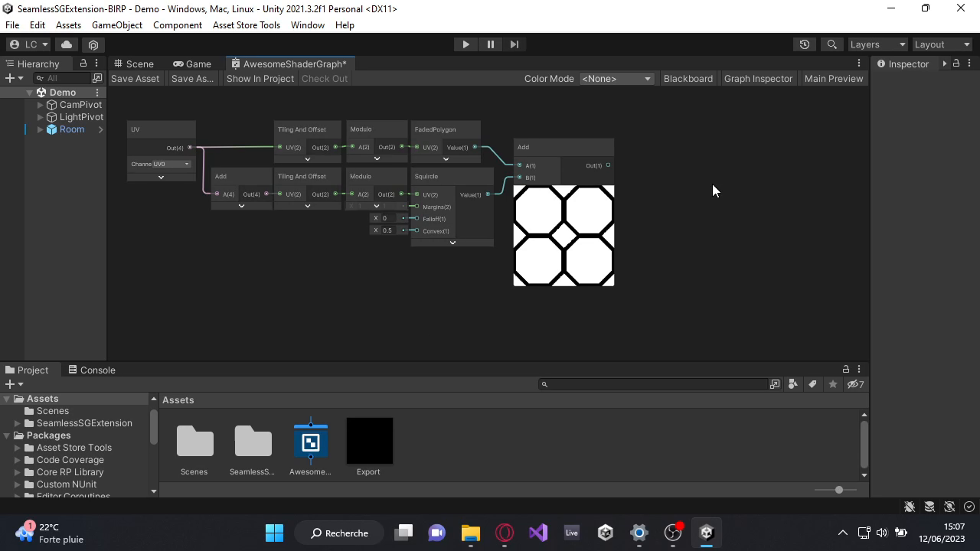Open the Asset Store Tools menu
980x551 pixels.
click(x=247, y=25)
